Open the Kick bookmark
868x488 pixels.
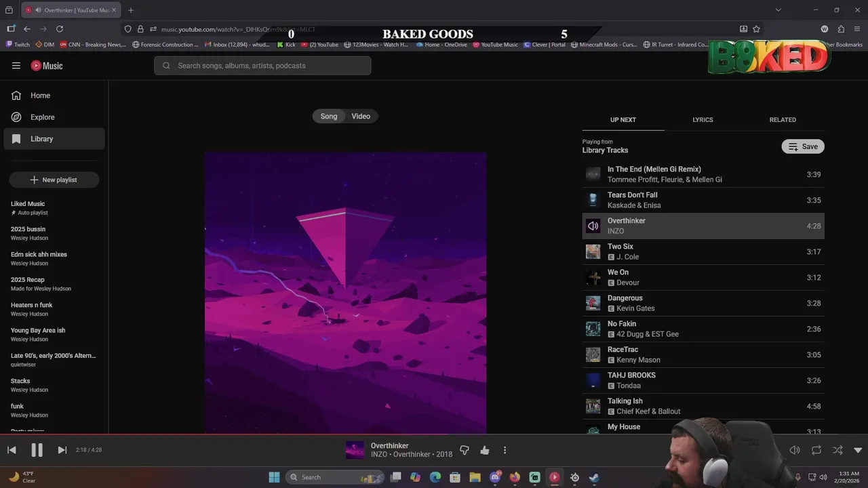point(286,45)
